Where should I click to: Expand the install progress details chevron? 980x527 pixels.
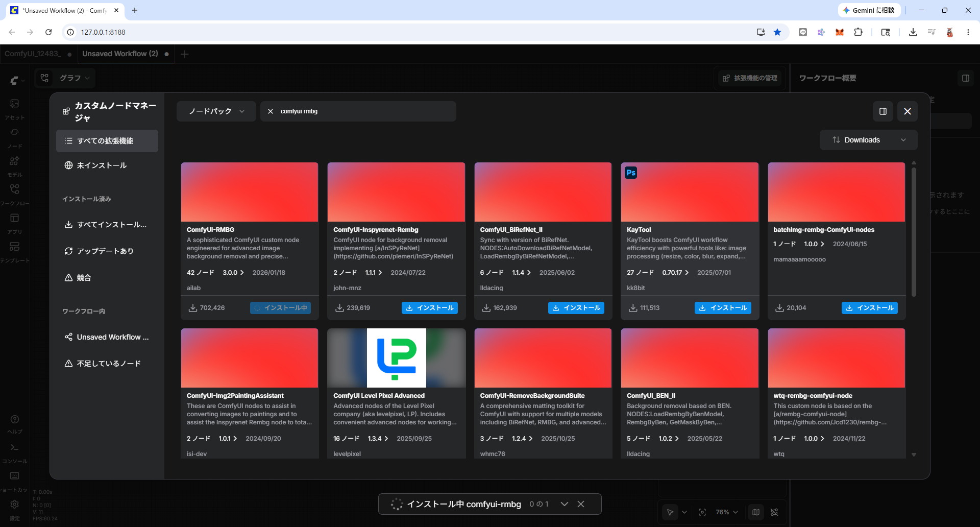[565, 504]
